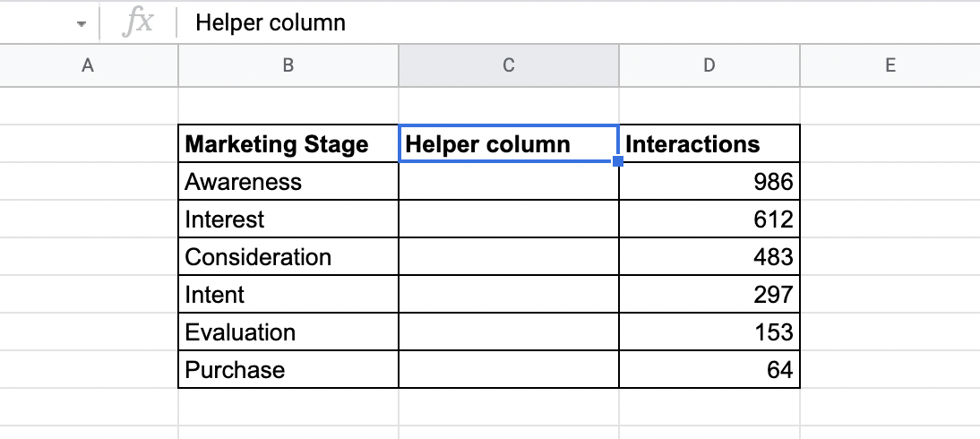Select the Evaluation cell
This screenshot has height=439, width=980.
288,332
